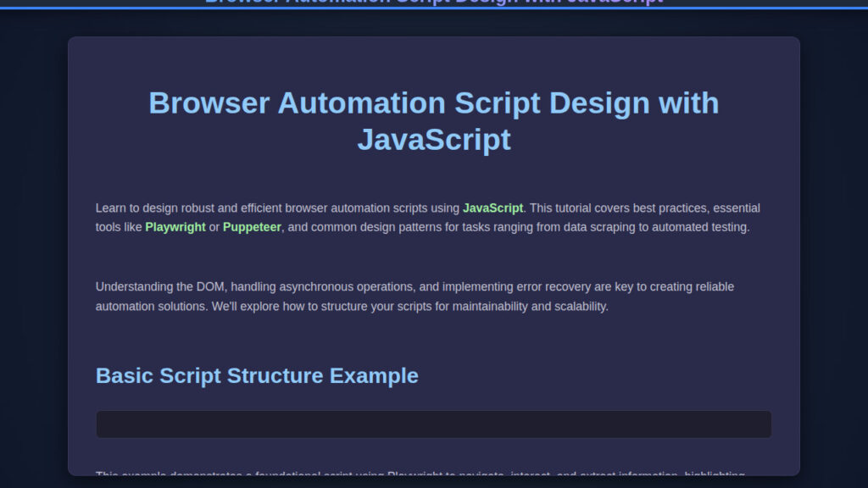Click inside the empty code block area

coord(434,424)
